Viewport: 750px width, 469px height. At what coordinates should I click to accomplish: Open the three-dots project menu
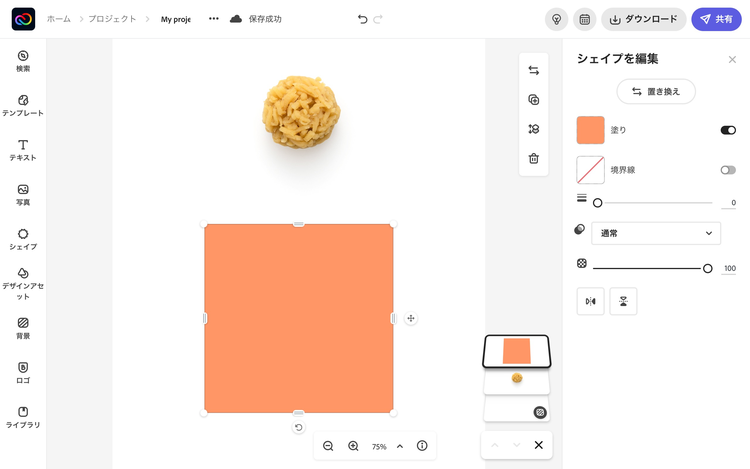pyautogui.click(x=214, y=19)
